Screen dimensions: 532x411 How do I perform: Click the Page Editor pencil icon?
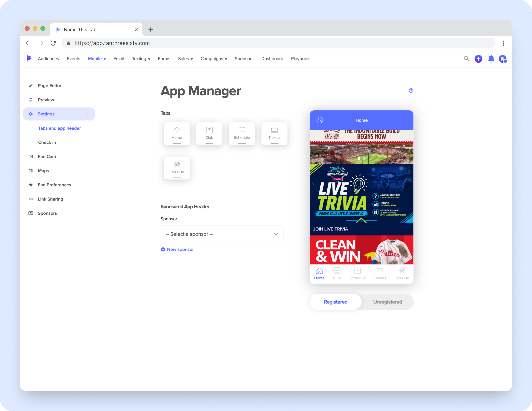(x=31, y=86)
